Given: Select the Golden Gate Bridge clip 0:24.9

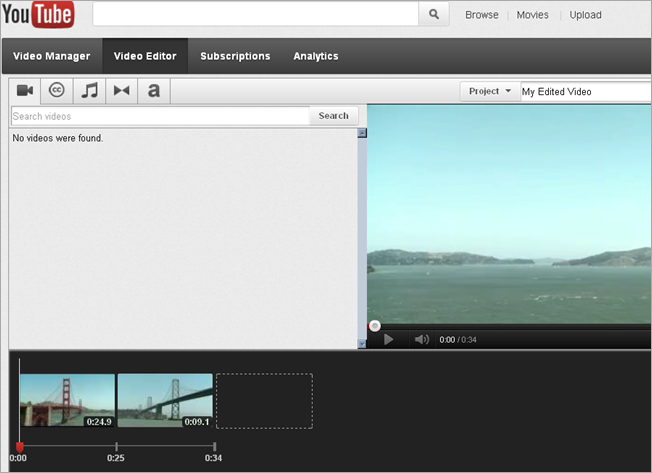Looking at the screenshot, I should [67, 400].
